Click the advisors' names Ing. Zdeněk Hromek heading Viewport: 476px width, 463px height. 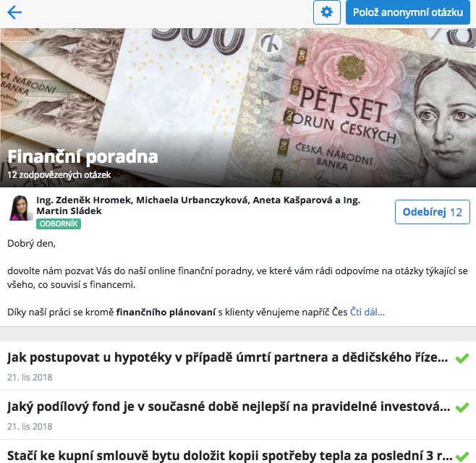(198, 205)
